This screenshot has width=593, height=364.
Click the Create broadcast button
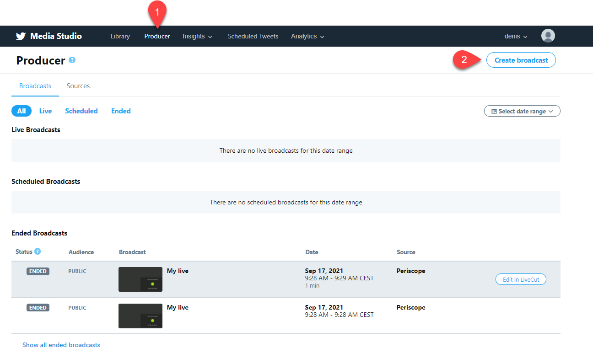point(521,60)
